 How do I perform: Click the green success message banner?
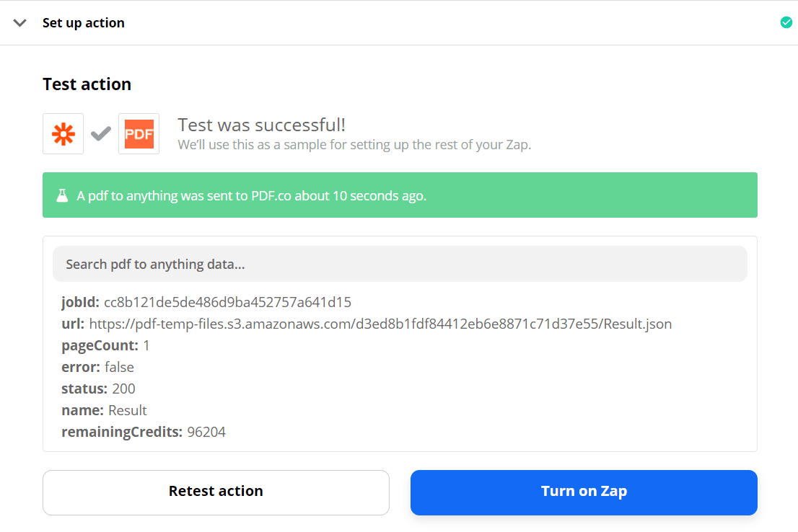click(x=400, y=195)
